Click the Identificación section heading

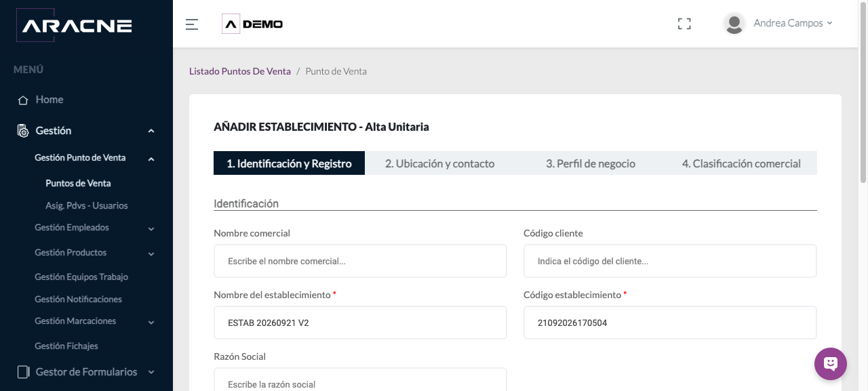click(x=246, y=203)
